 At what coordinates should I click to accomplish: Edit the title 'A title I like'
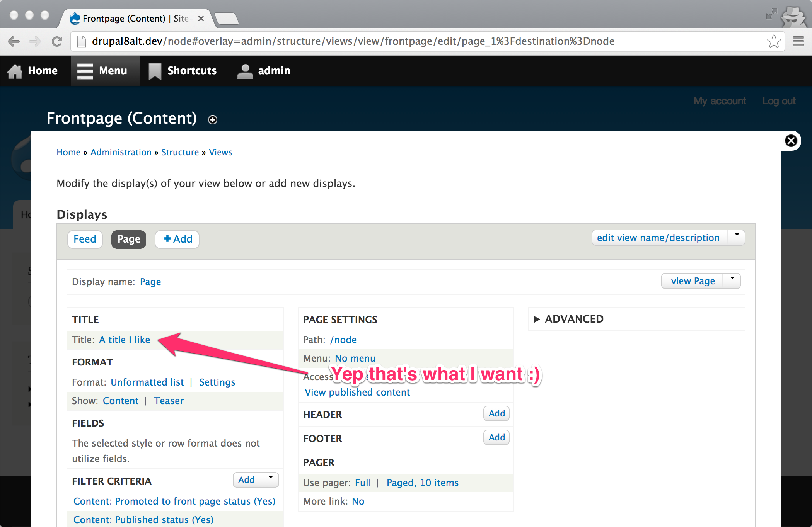coord(125,340)
